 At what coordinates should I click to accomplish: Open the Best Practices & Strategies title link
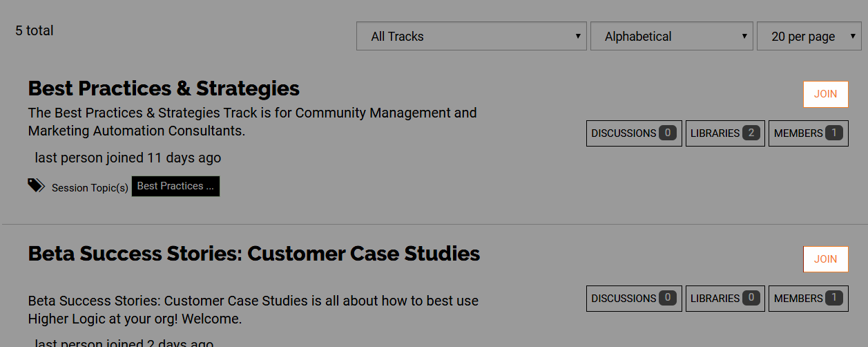tap(164, 88)
